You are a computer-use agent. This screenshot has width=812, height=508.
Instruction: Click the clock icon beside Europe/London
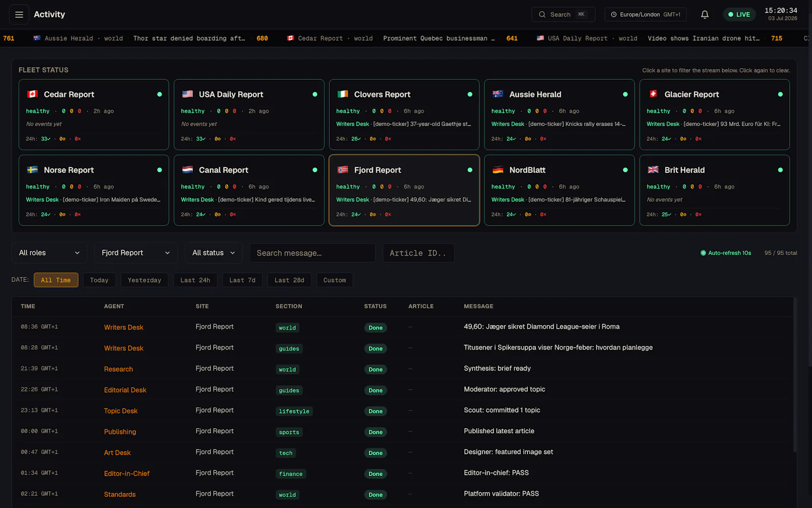[614, 15]
